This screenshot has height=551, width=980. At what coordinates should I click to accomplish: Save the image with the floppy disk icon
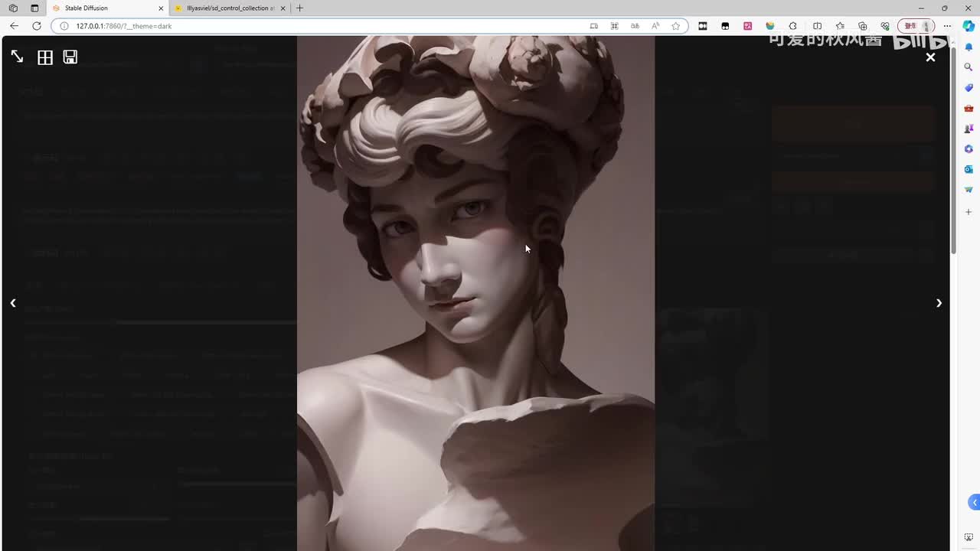click(70, 57)
